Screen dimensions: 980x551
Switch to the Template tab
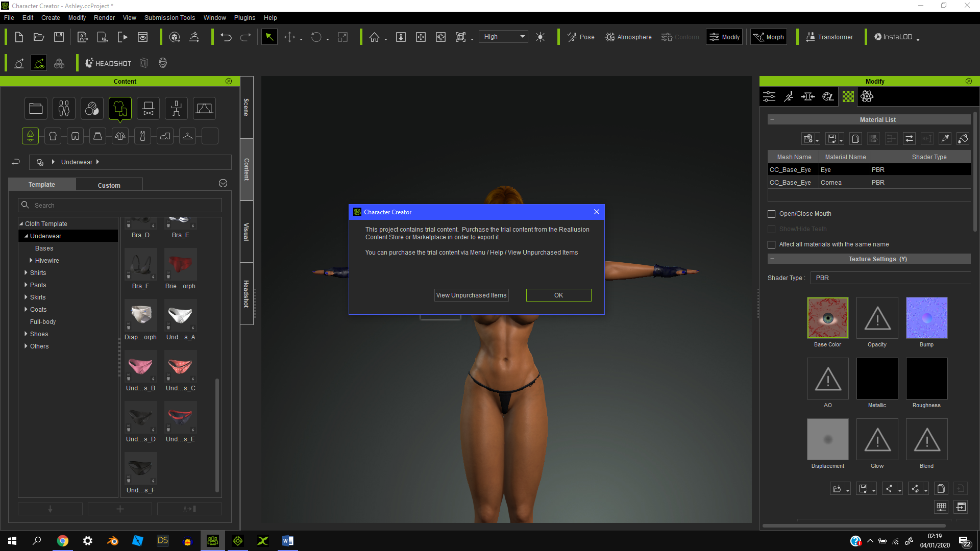(x=42, y=184)
